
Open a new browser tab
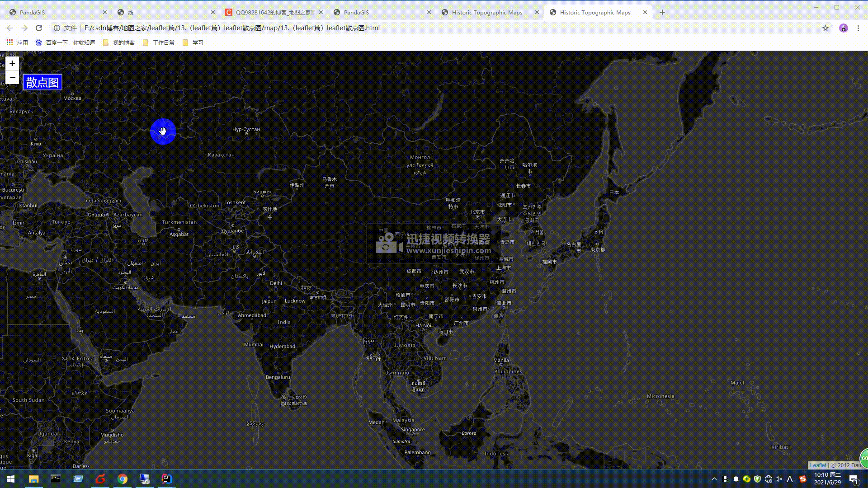tap(662, 12)
